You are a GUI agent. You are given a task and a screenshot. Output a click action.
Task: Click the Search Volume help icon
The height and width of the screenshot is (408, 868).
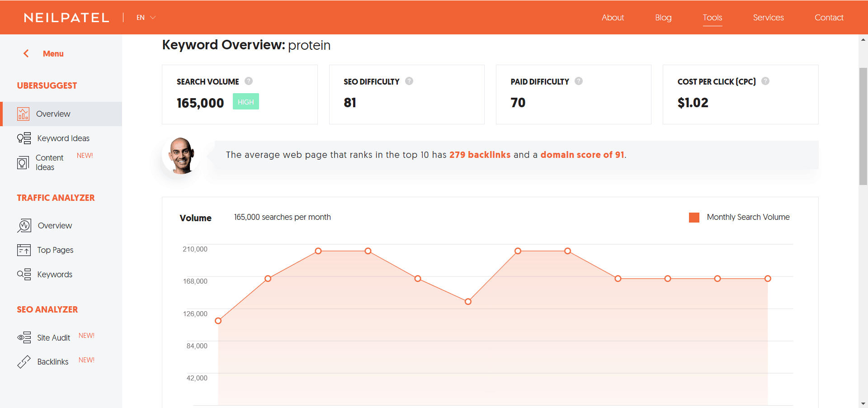pos(249,81)
